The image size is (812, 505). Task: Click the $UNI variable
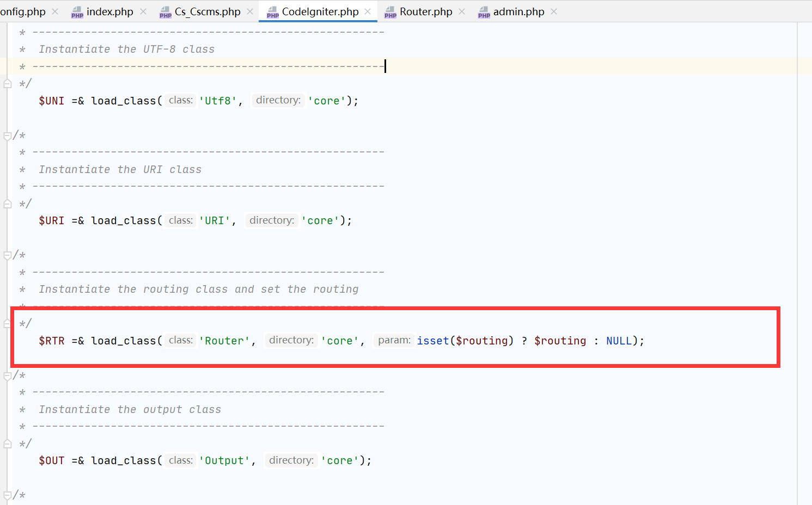pos(52,101)
